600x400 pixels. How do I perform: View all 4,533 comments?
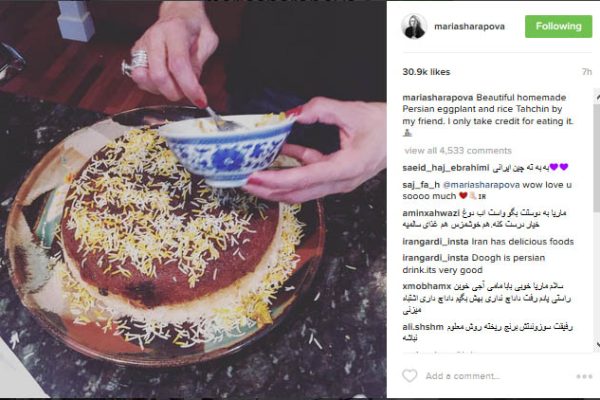(x=458, y=150)
